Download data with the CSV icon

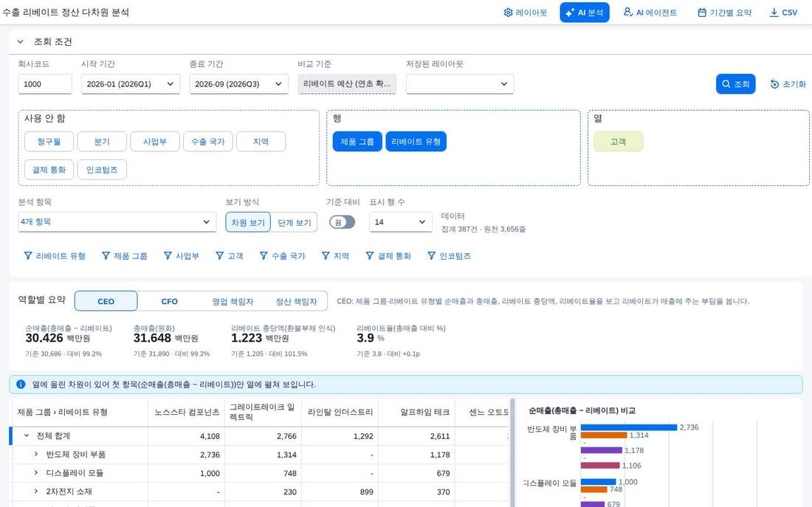(774, 13)
